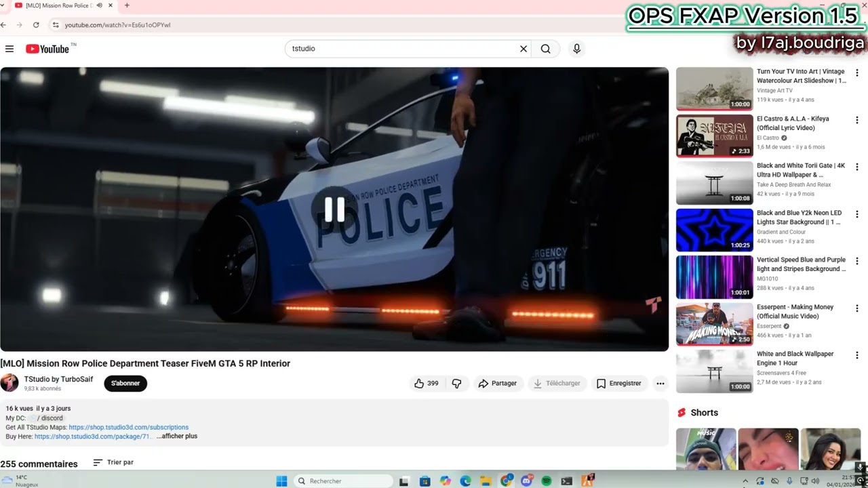Show hidden system tray icons
This screenshot has width=868, height=488.
pos(745,481)
